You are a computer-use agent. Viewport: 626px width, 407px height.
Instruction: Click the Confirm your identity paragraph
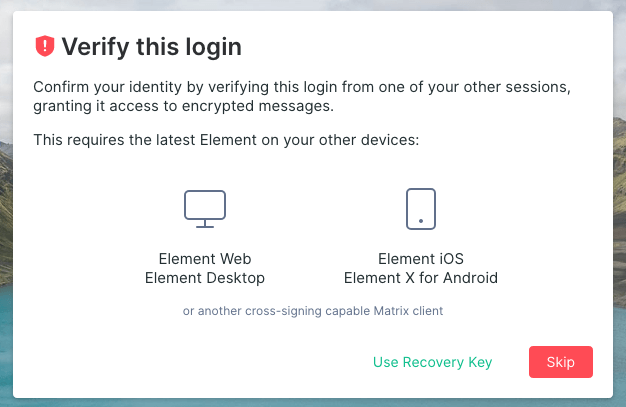302,96
